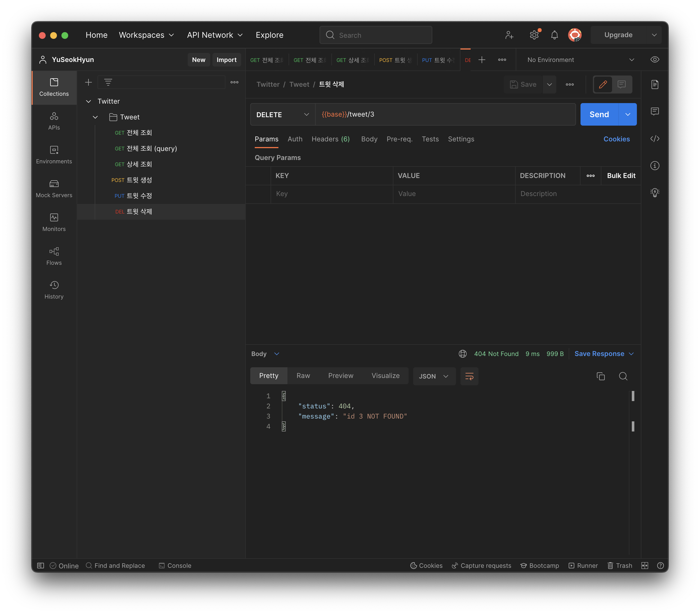
Task: Create new collection with plus icon
Action: coord(88,82)
